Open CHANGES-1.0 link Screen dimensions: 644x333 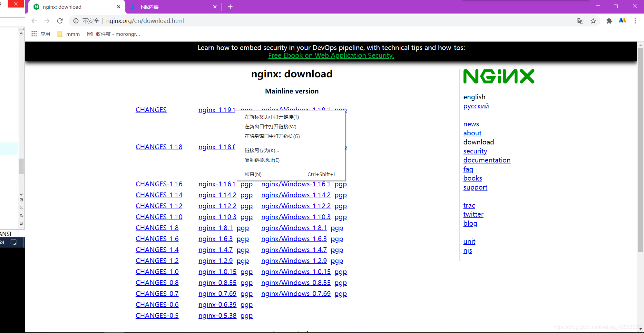coord(157,272)
